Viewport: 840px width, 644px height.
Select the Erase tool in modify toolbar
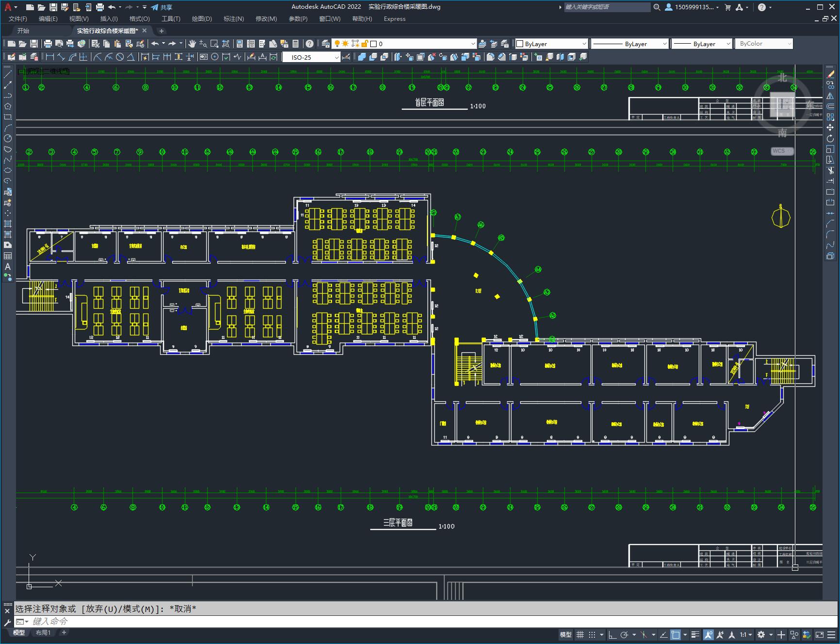[x=830, y=74]
